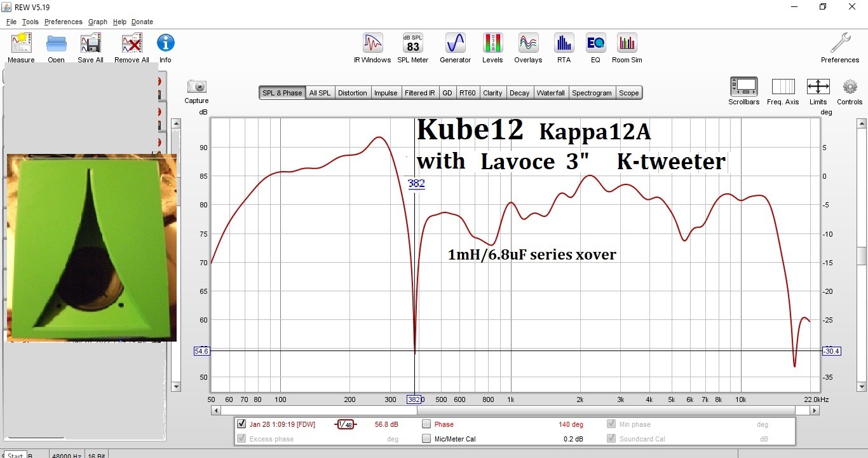Toggle the Soundcard Cal checkbox
This screenshot has height=458, width=868.
click(x=611, y=439)
